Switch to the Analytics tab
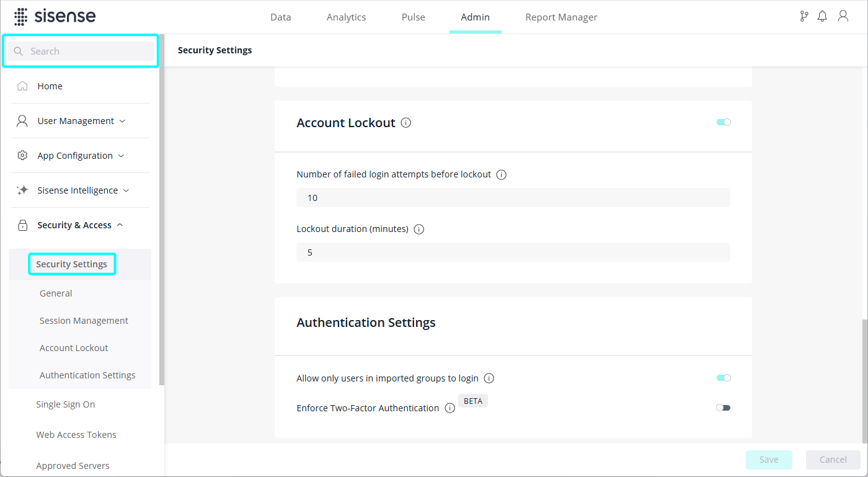The height and width of the screenshot is (477, 868). click(x=346, y=17)
